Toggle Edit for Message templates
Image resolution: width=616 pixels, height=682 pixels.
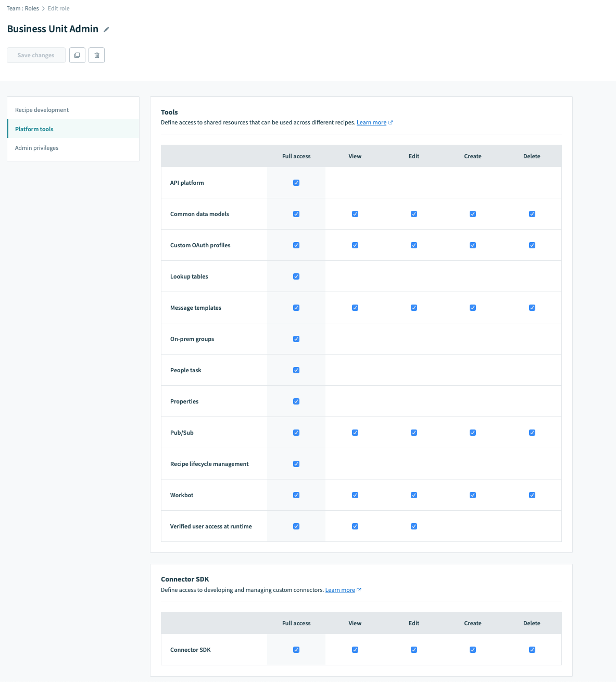pyautogui.click(x=414, y=308)
